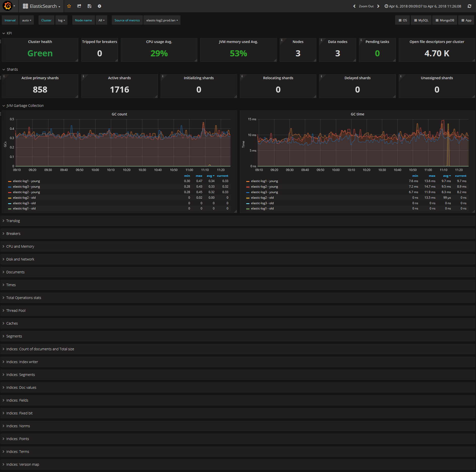Show info for Initializing shards panel
476x472 pixels.
163,76
